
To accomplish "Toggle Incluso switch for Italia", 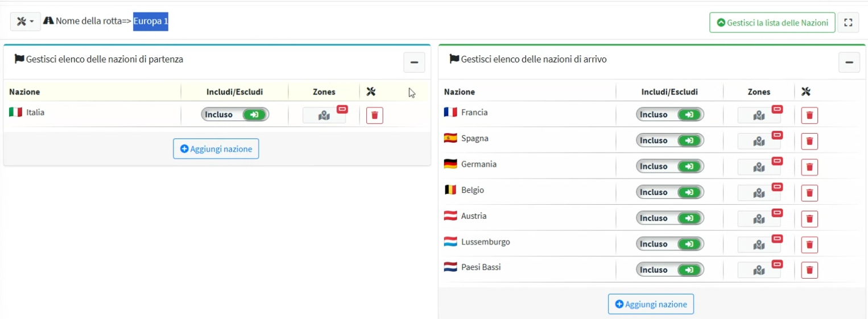I will pyautogui.click(x=235, y=114).
